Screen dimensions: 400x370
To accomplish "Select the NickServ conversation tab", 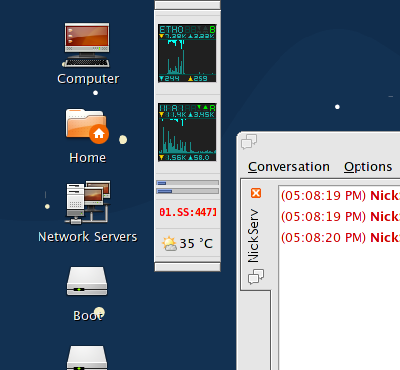I will (256, 235).
